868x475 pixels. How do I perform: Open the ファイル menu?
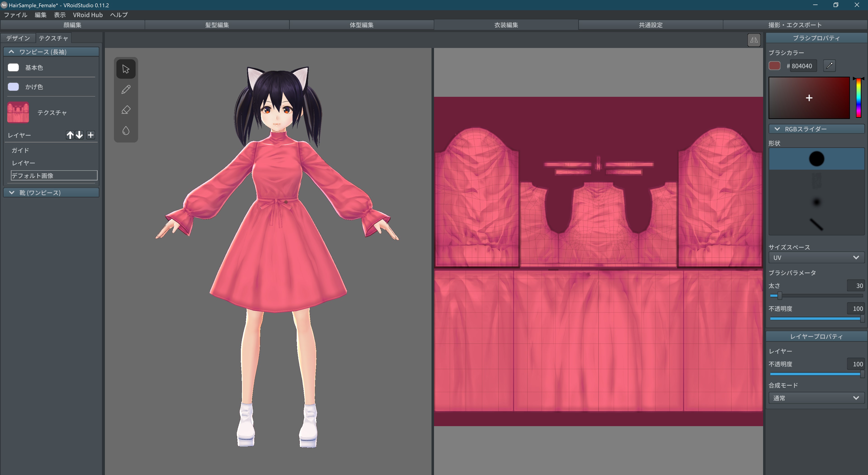point(16,15)
